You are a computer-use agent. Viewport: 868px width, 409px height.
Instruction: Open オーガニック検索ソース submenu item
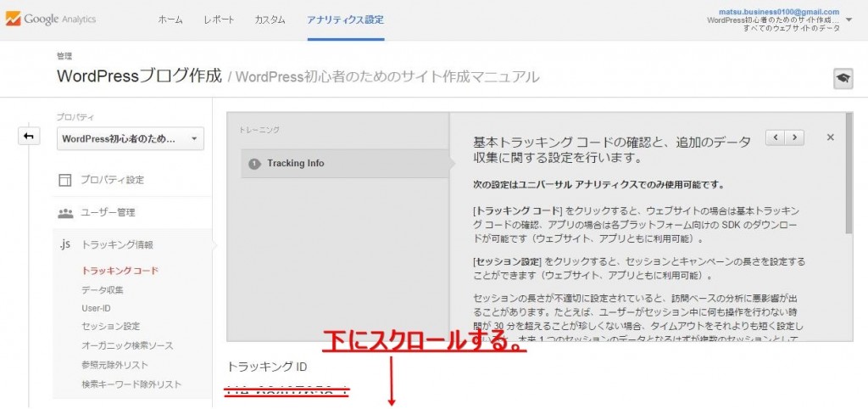click(127, 346)
